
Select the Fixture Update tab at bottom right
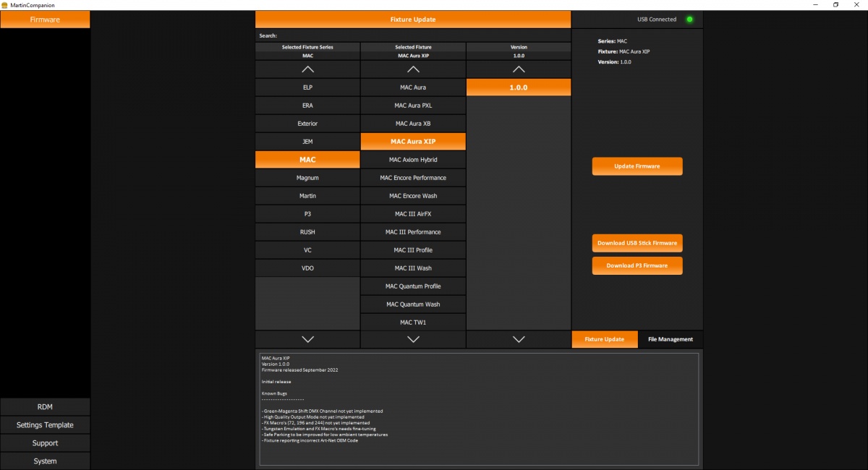tap(605, 339)
